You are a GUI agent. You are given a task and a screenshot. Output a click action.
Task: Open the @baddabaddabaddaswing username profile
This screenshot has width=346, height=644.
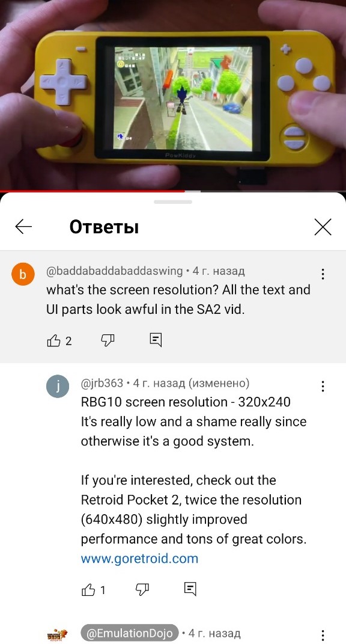coord(115,271)
